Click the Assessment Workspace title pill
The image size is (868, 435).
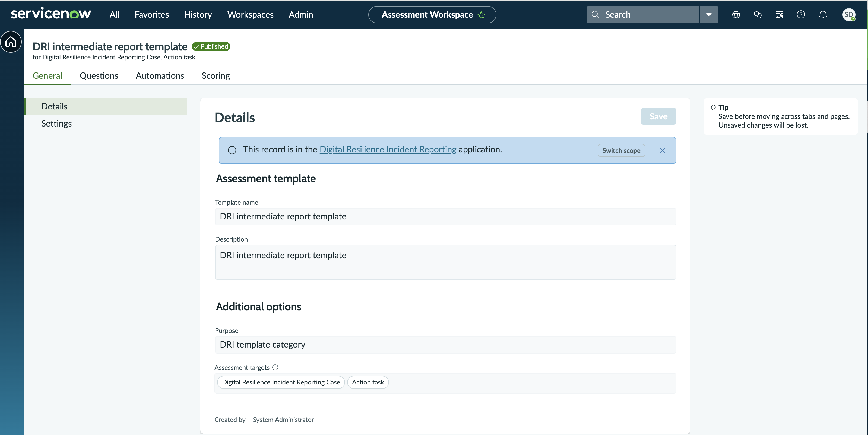coord(432,14)
